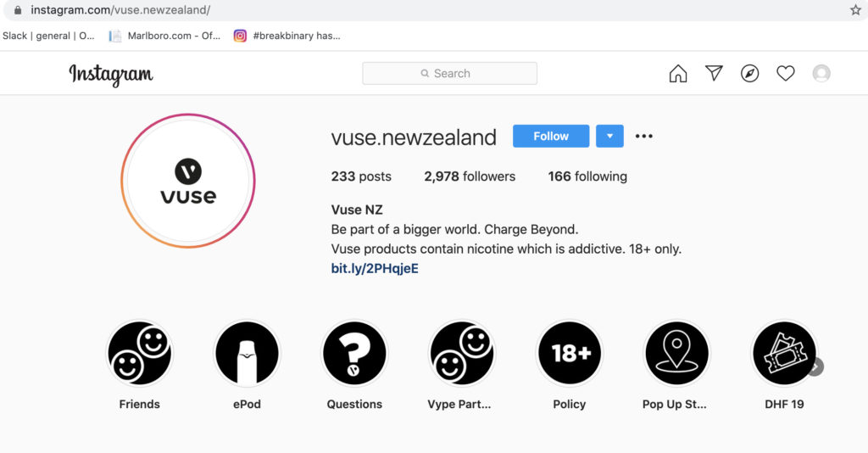
Task: View the 166 following list
Action: pyautogui.click(x=587, y=176)
